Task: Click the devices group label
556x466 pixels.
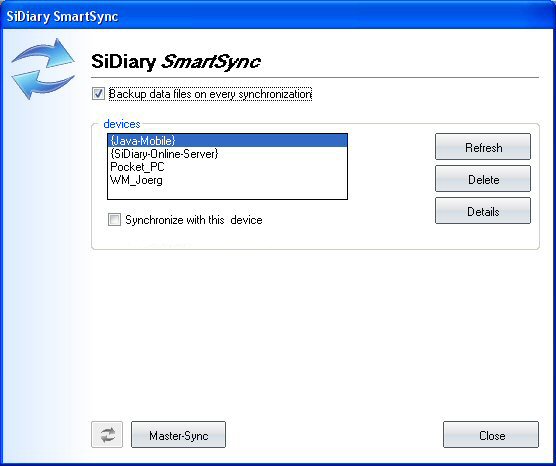Action: (x=122, y=124)
